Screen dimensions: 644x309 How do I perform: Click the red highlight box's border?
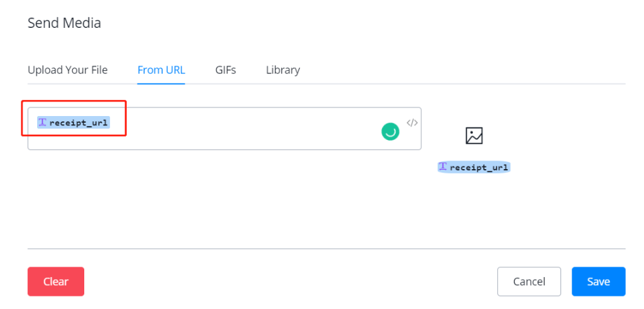126,118
